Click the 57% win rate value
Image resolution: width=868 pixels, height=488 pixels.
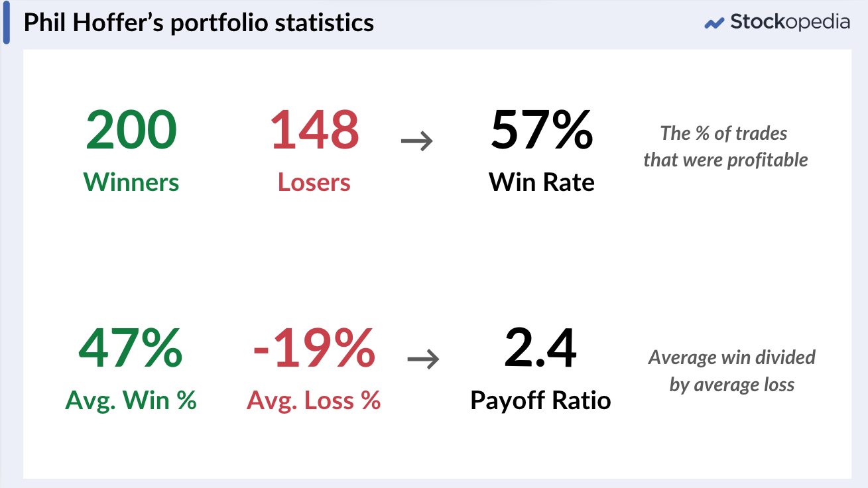coord(542,130)
